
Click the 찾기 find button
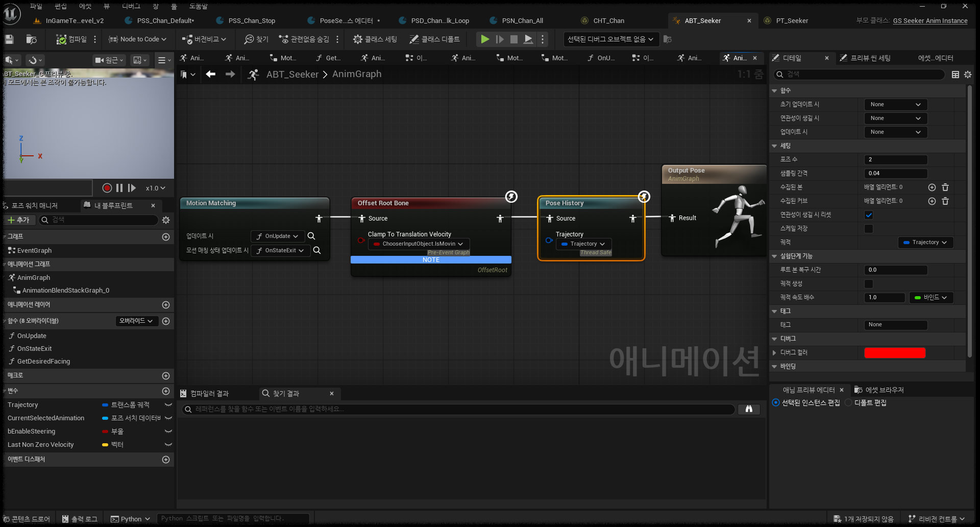point(256,39)
